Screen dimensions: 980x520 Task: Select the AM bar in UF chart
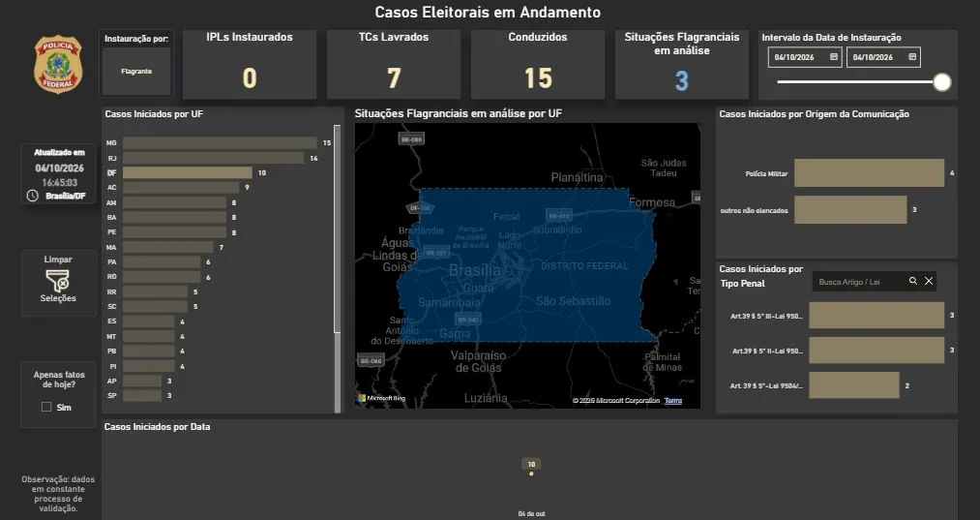pos(174,202)
